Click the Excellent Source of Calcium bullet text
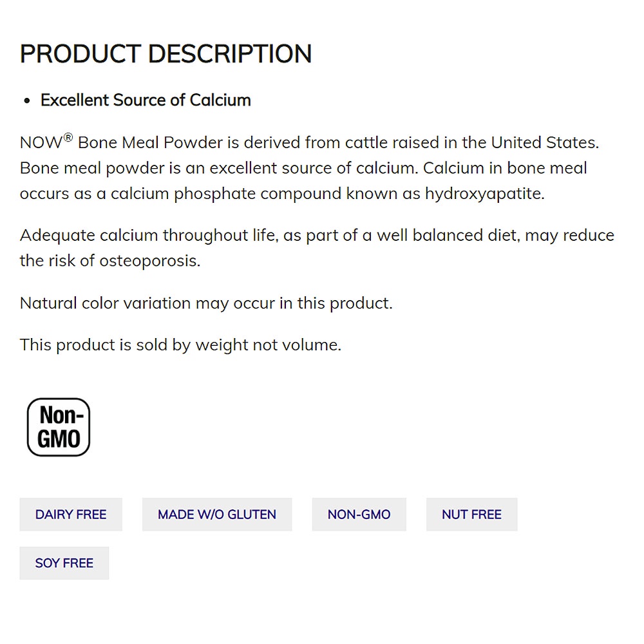Screen dimensions: 644x644 coord(146,100)
